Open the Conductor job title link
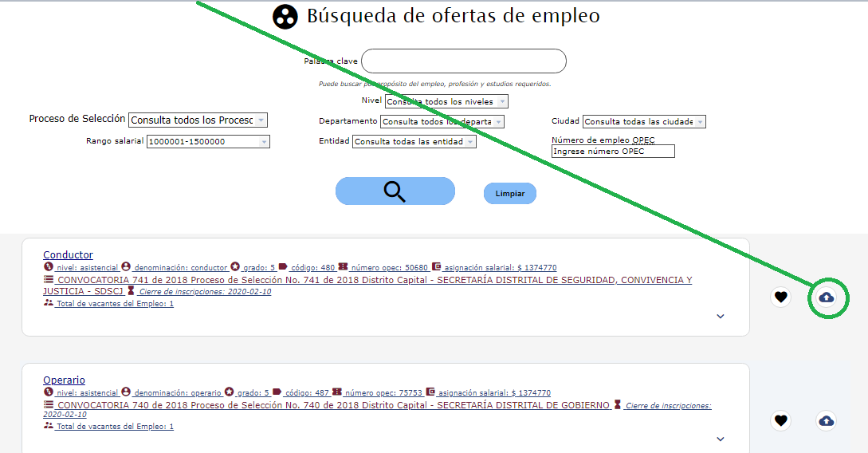Screen dimensions: 868x453 coord(68,255)
